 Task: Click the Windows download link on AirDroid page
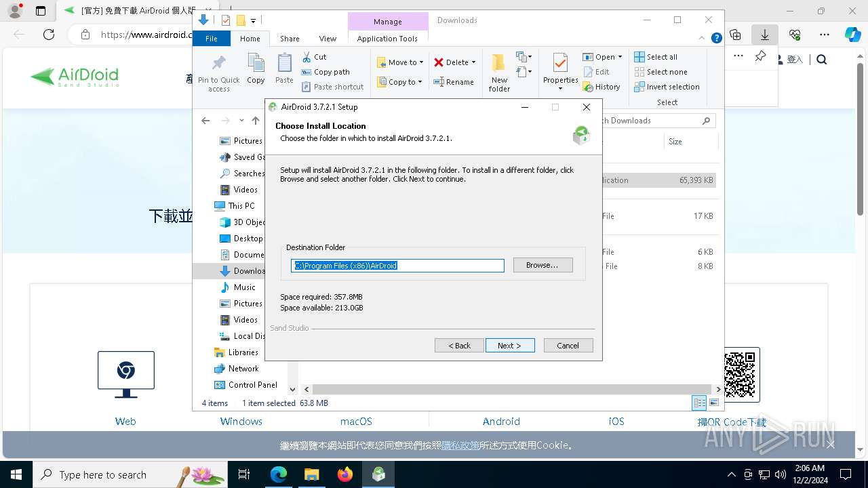pos(241,422)
